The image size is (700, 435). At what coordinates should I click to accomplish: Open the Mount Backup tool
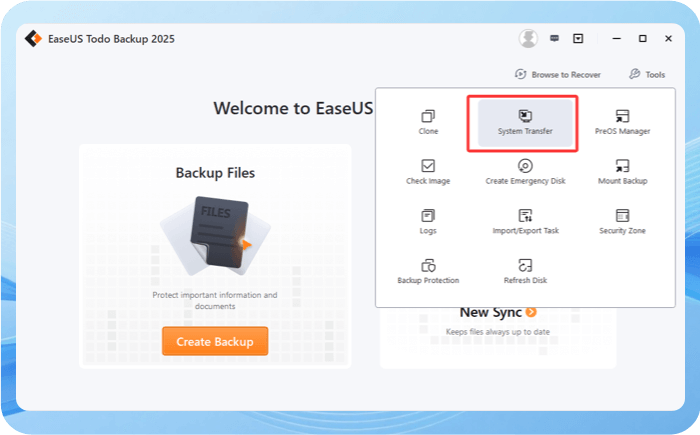621,171
